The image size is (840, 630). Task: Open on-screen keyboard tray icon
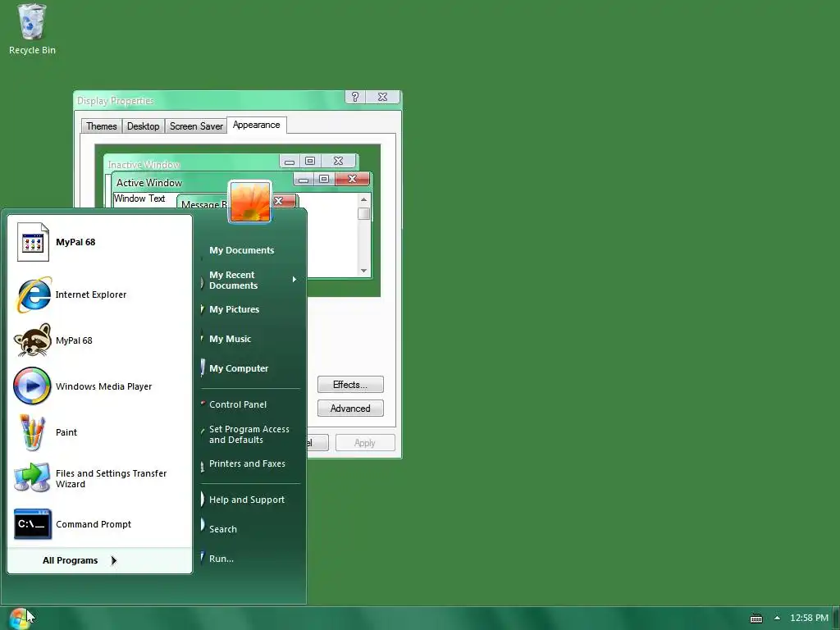click(x=756, y=619)
